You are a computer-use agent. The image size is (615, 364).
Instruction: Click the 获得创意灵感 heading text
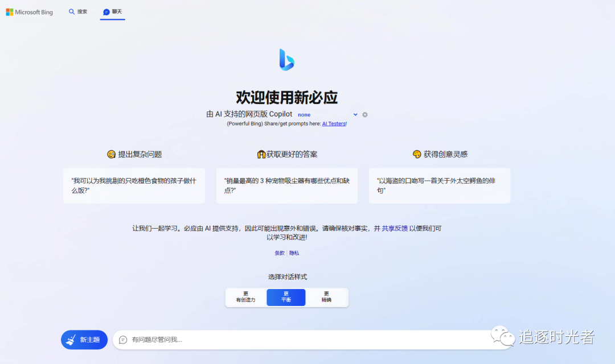pyautogui.click(x=445, y=154)
